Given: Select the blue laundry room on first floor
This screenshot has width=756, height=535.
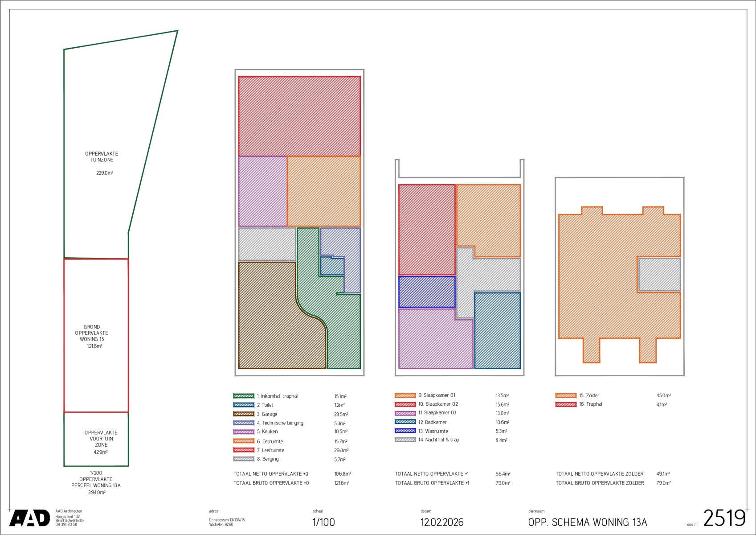Looking at the screenshot, I should [x=426, y=292].
